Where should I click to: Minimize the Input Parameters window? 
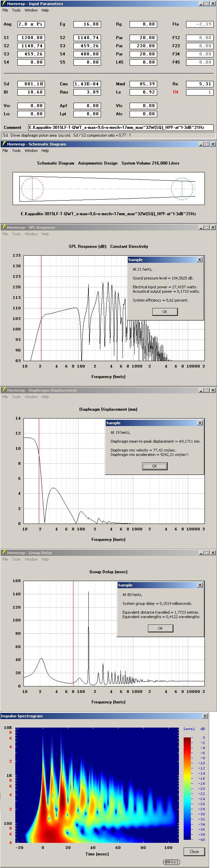point(201,4)
